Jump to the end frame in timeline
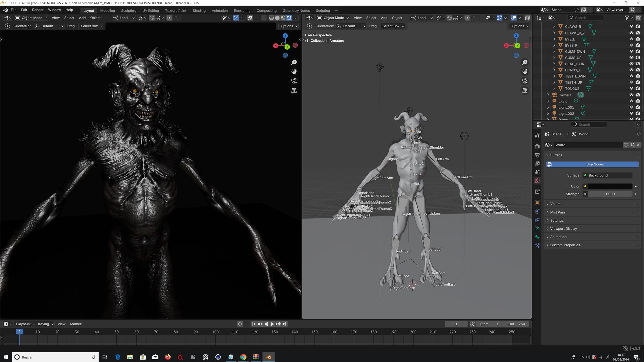 [x=285, y=324]
